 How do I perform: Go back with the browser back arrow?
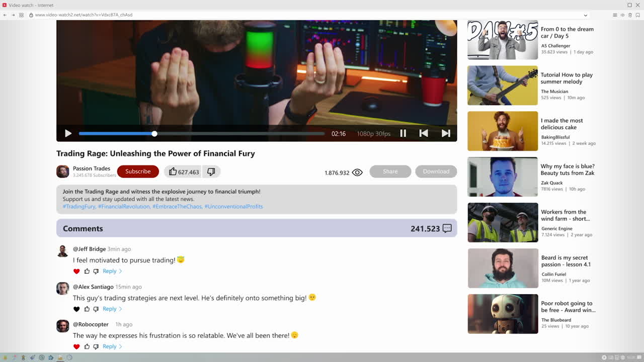tap(5, 15)
